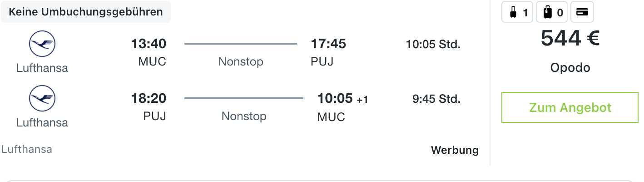Click the 9:45 Std. return duration
This screenshot has width=644, height=182.
(436, 99)
